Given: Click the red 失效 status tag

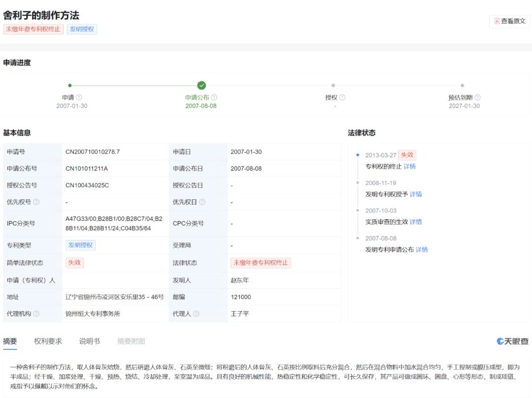Looking at the screenshot, I should (x=74, y=263).
